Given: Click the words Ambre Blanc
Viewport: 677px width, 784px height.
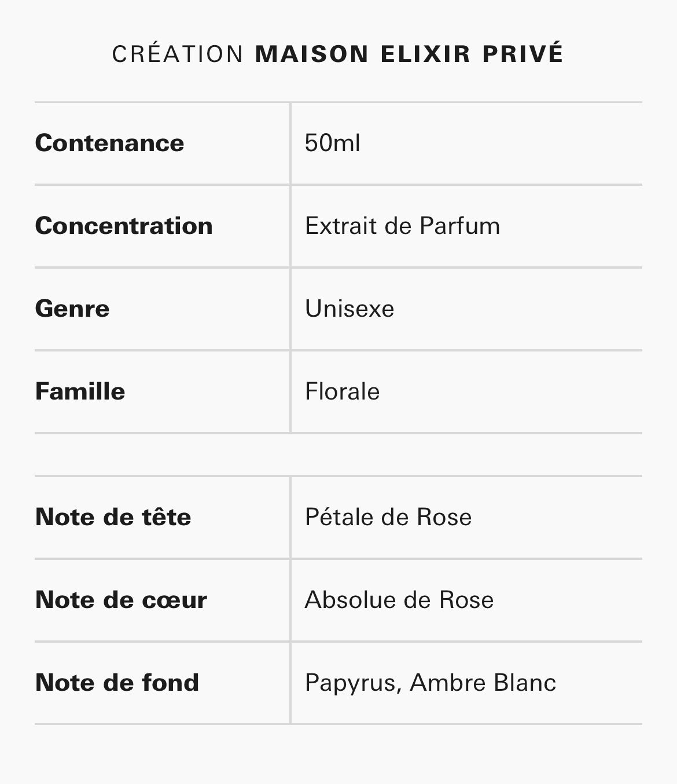Looking at the screenshot, I should tap(483, 683).
